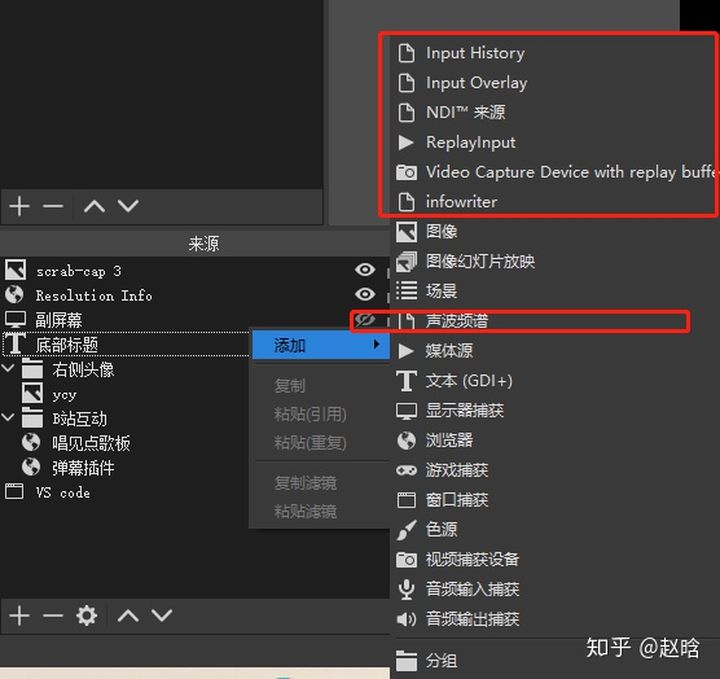Open source properties gear icon

(87, 616)
